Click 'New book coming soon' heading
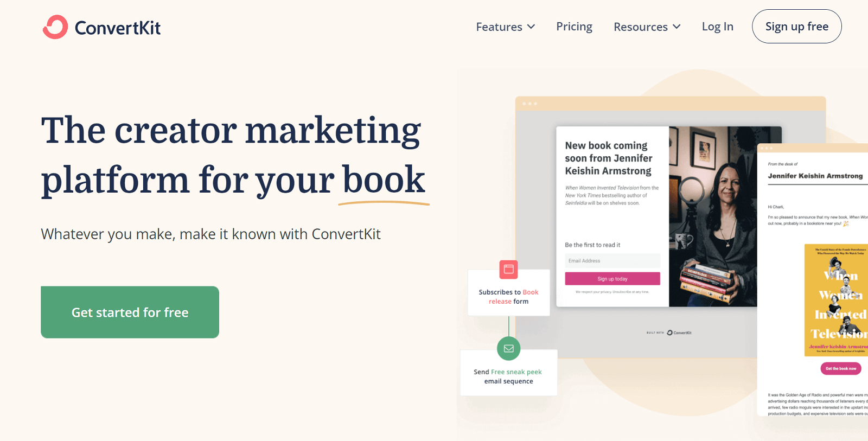868x441 pixels. pyautogui.click(x=608, y=158)
